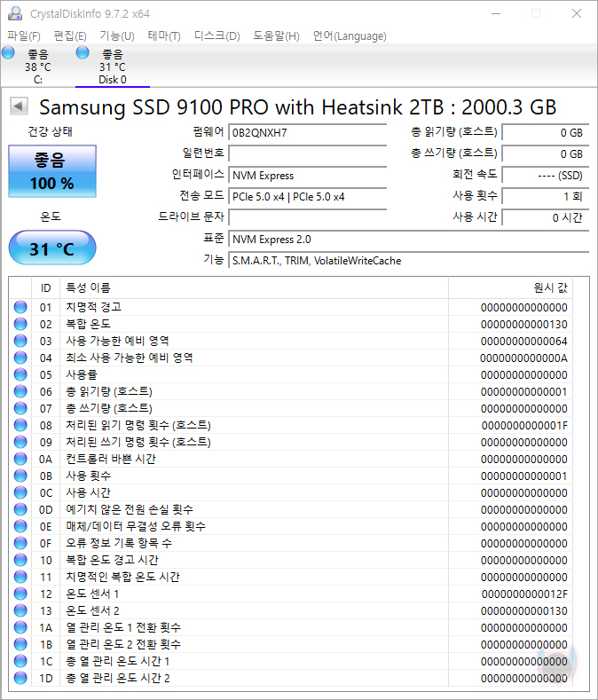Click status orb for 09 처리된 쓰기 명령 횟수
Viewport: 598px width, 700px height.
click(20, 442)
